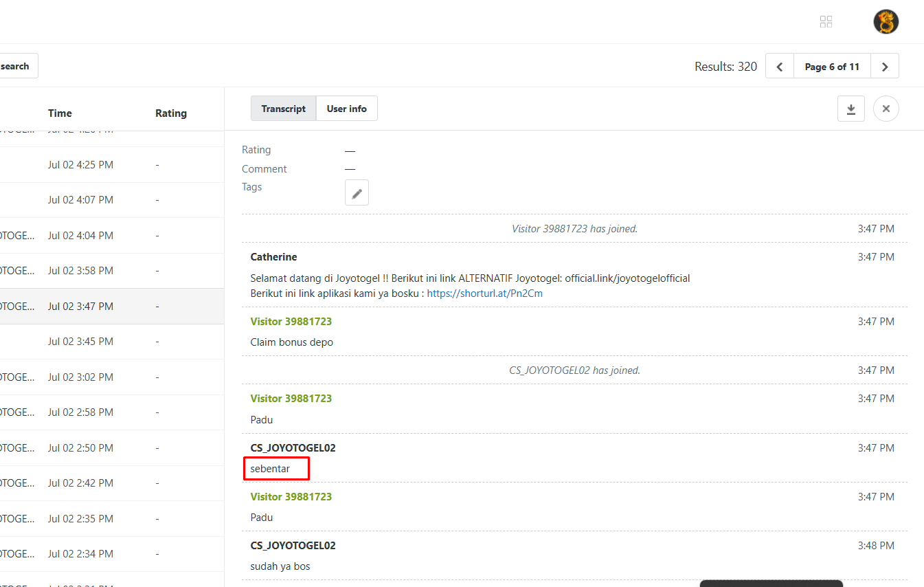Open the Jul 02 4:07 PM chat row
The image size is (924, 587).
pyautogui.click(x=112, y=200)
